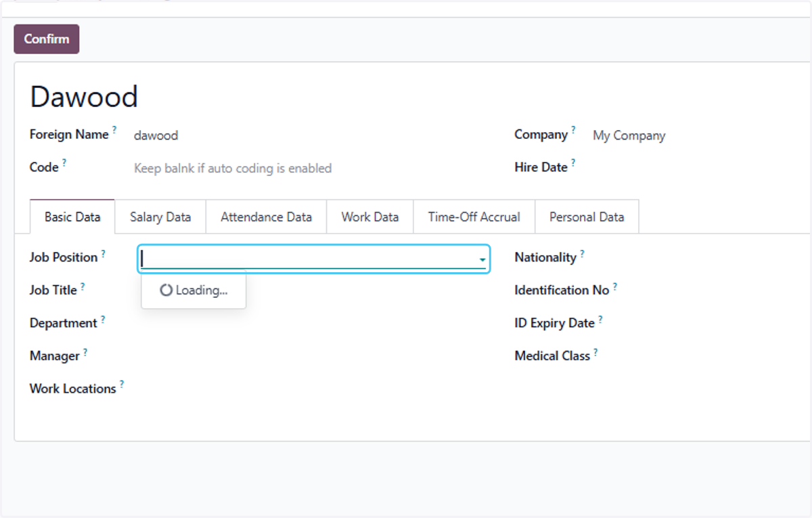Show help tooltip for ID Expiry Date

tap(600, 318)
